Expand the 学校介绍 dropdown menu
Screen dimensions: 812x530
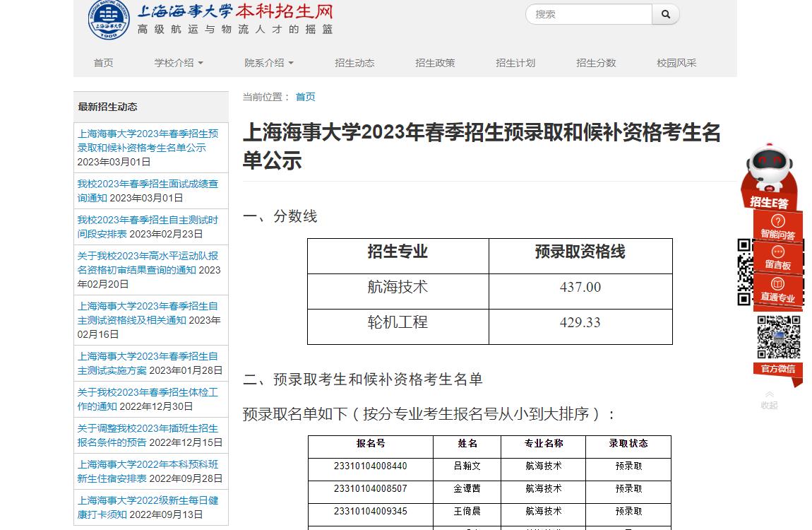pos(179,63)
